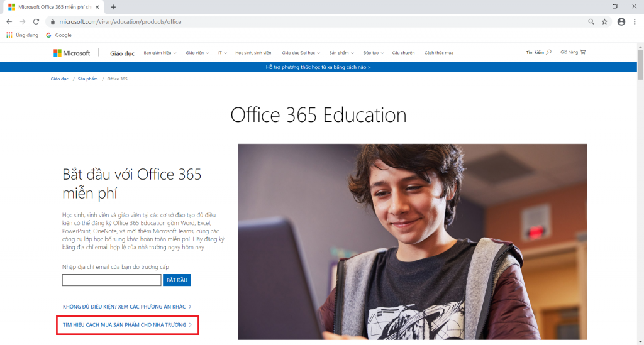Open the zoom magnifier icon in address bar

(x=591, y=22)
